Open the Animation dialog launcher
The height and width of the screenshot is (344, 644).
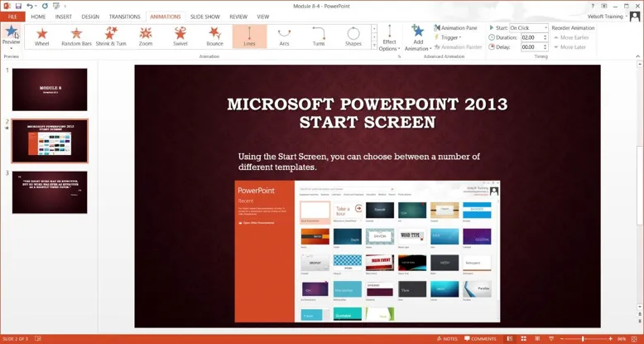tap(399, 56)
